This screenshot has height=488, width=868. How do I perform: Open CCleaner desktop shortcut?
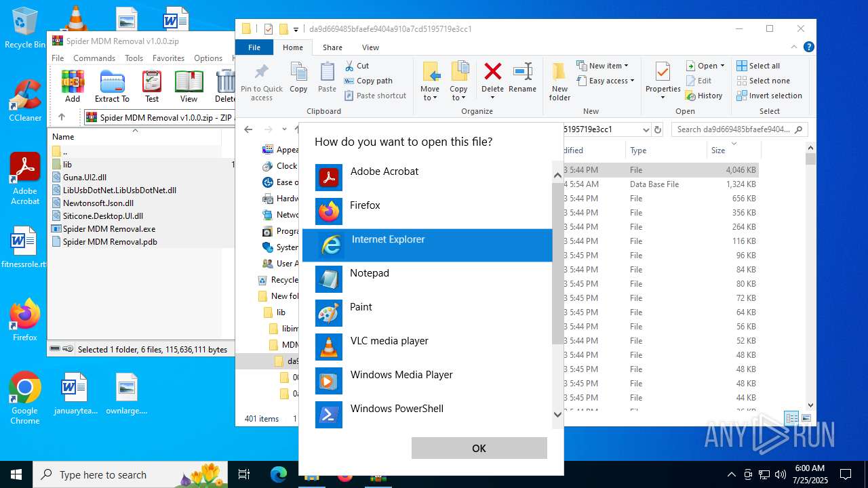(x=25, y=100)
